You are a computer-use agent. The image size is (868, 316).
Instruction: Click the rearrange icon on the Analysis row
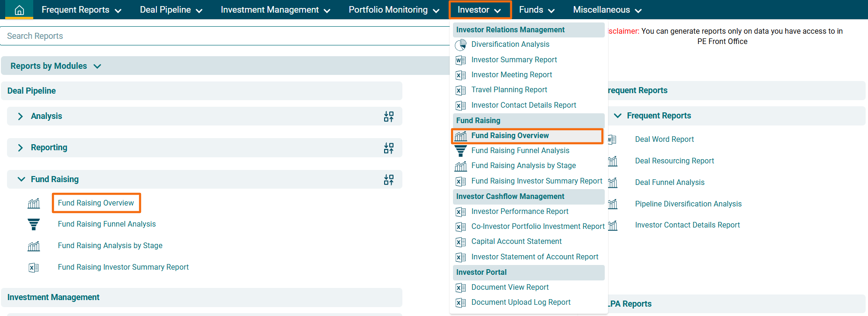pos(388,117)
